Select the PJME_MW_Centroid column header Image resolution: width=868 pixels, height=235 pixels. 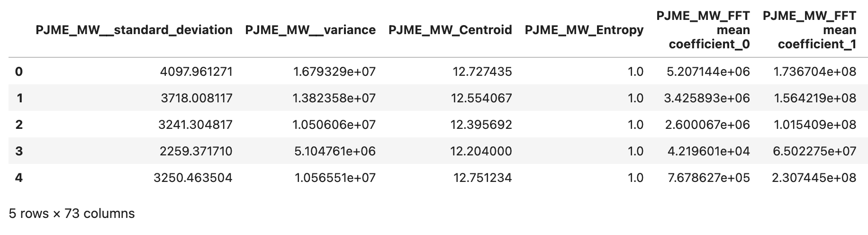450,30
